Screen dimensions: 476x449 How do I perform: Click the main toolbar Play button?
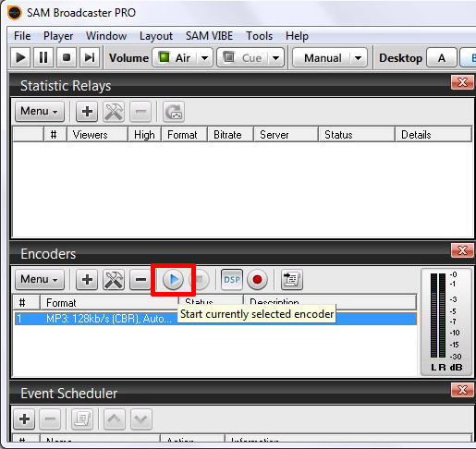20,57
